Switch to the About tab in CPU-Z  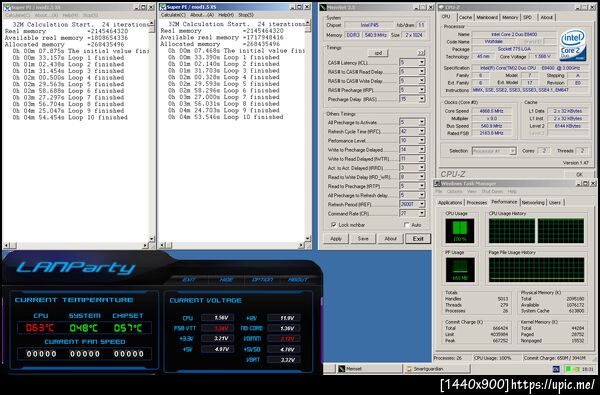coord(546,17)
